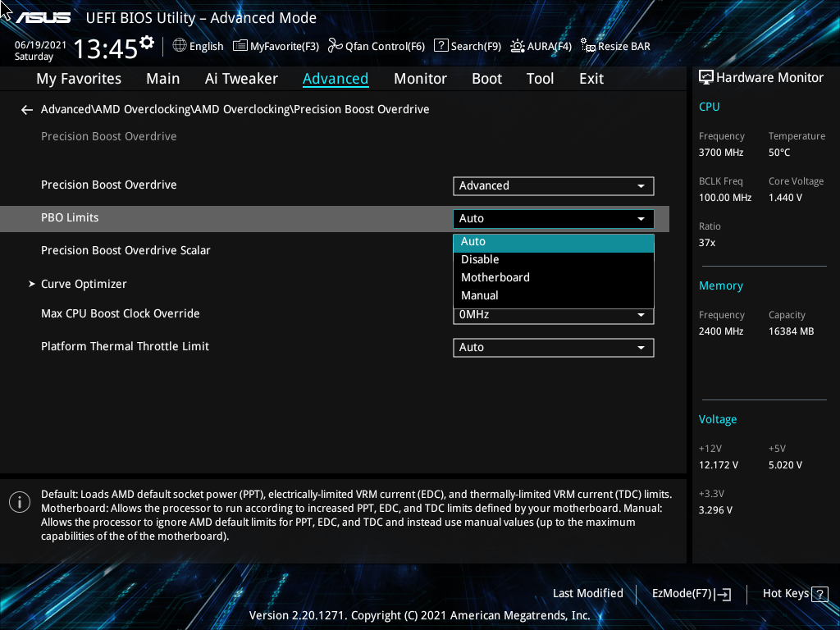Open the Platform Thermal Throttle Limit dropdown
Image resolution: width=840 pixels, height=630 pixels.
553,347
